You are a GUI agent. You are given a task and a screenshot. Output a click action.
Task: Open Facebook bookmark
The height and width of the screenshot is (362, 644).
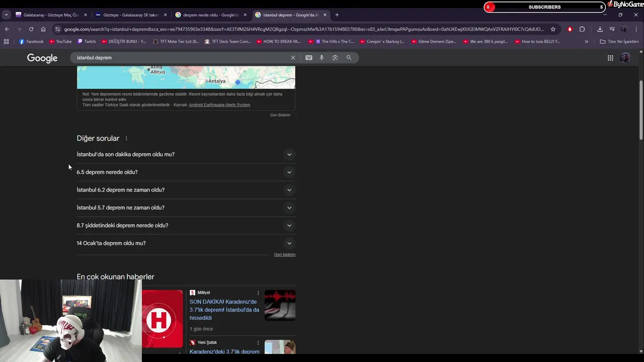31,42
